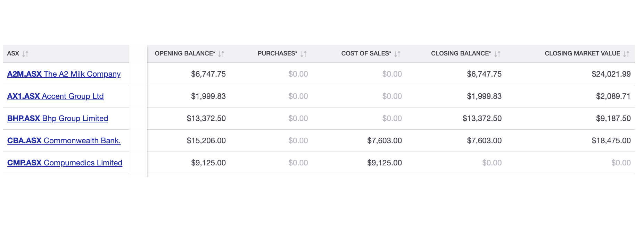Viewport: 644px width, 241px height.
Task: Click the ASX column header label
Action: point(13,53)
